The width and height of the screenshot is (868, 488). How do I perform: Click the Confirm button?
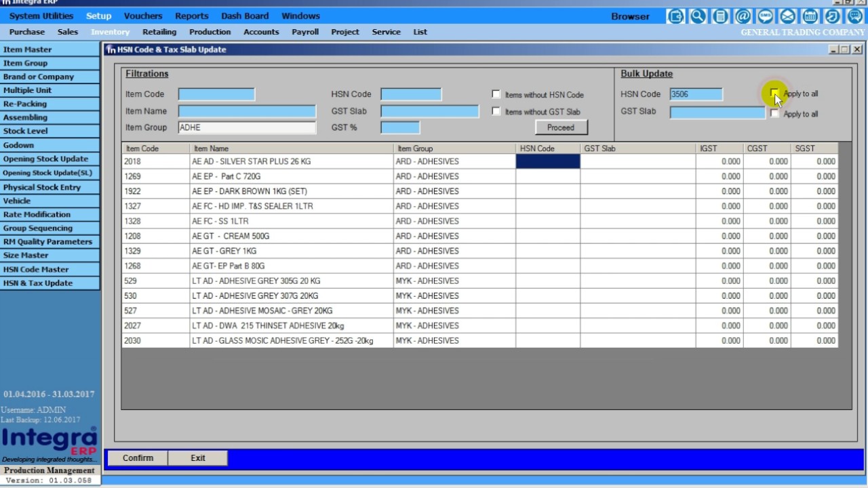point(138,458)
